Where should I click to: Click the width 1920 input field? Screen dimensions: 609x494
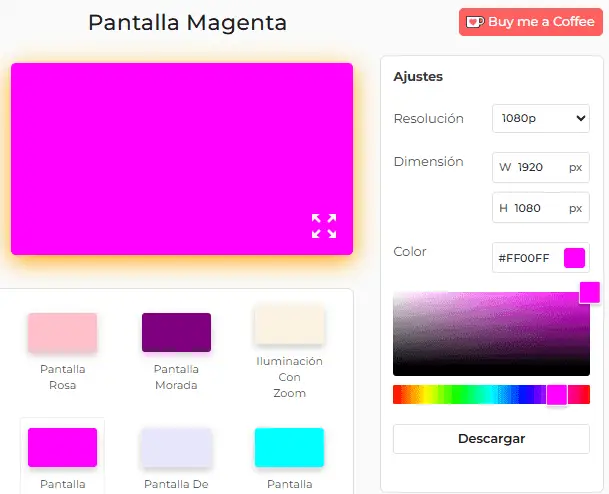coord(541,167)
